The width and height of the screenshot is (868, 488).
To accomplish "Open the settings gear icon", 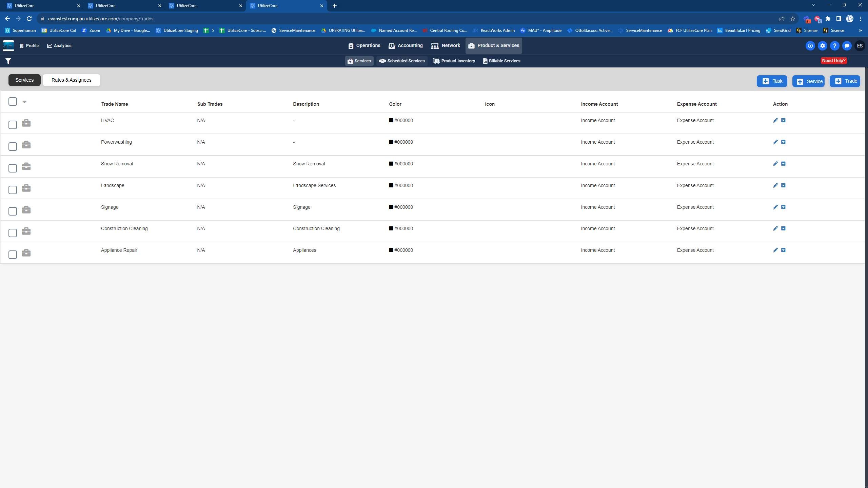I will pos(822,46).
